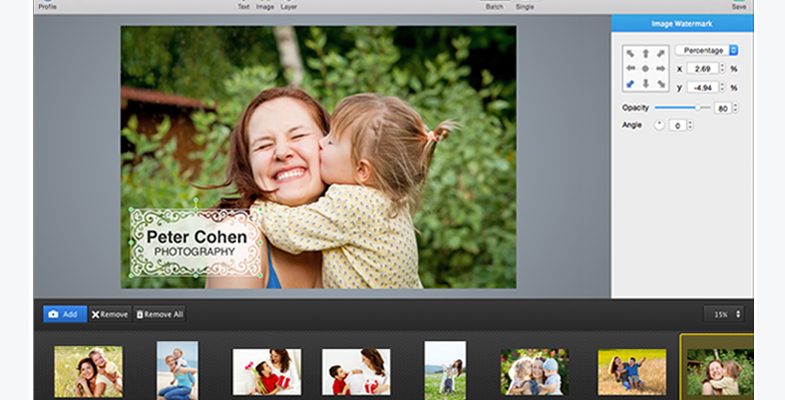Viewport: 785px width, 400px height.
Task: Click the Save toolbar item
Action: pyautogui.click(x=739, y=5)
